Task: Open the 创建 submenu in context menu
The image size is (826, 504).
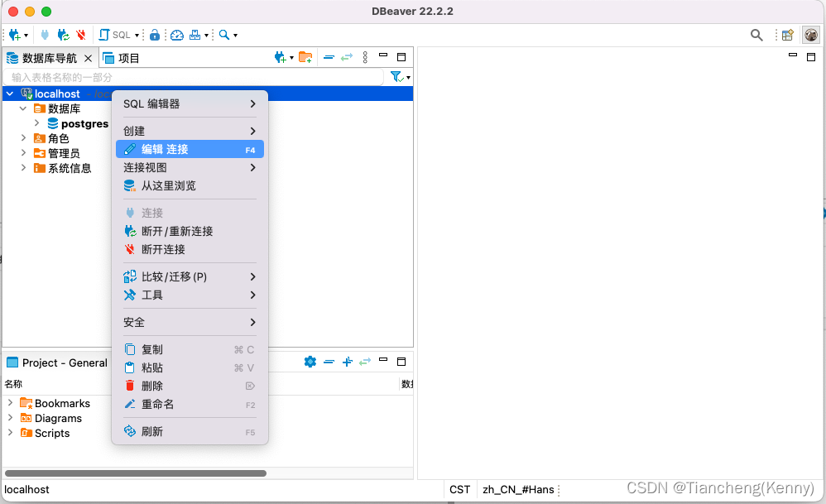Action: pos(190,131)
